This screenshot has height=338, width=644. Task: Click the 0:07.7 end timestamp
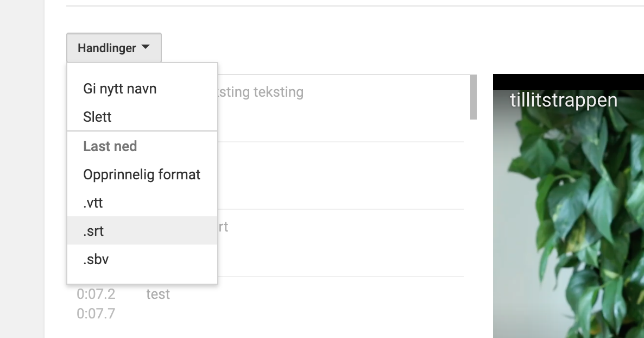click(x=96, y=314)
